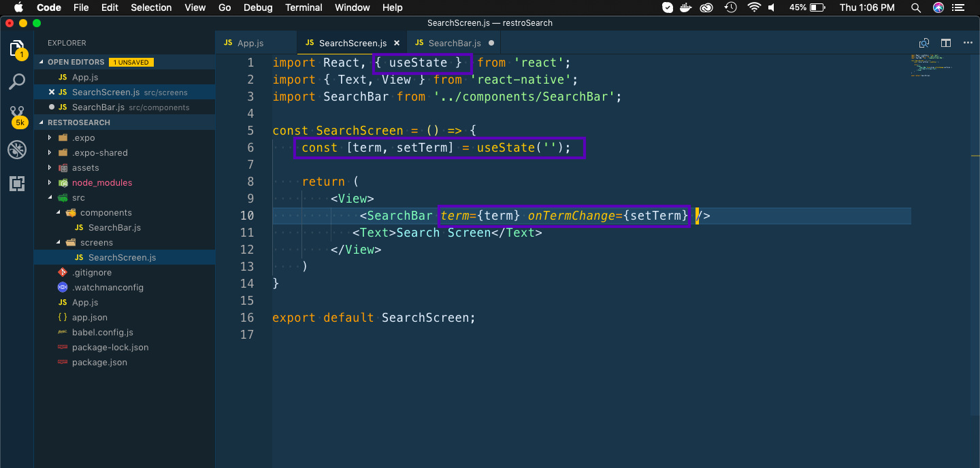
Task: Click the clock showing Thu 1:06 PM
Action: pos(867,7)
